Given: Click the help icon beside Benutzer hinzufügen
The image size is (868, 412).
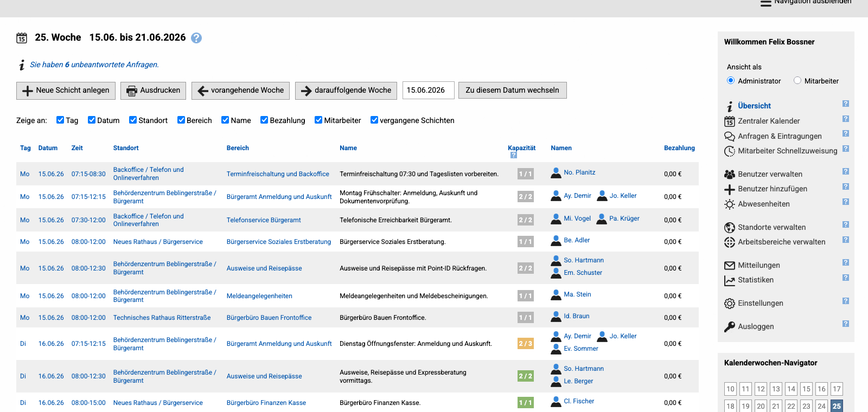Looking at the screenshot, I should pos(845,186).
